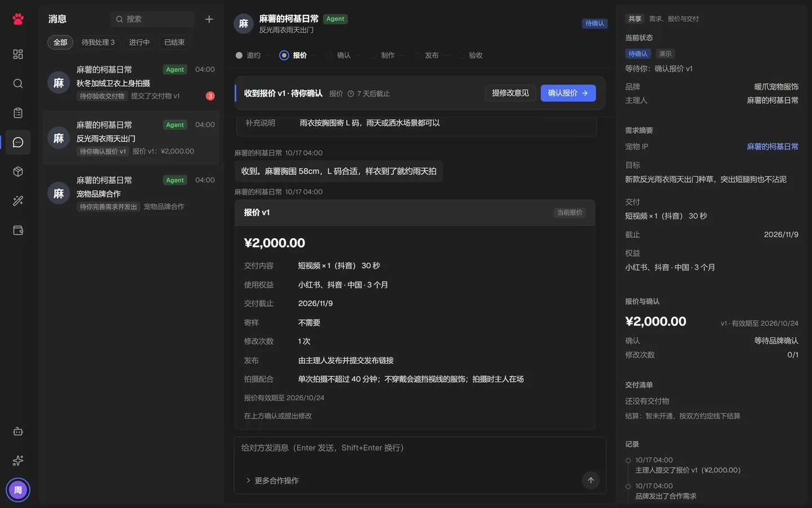Switch to the 进行中 filter tab

click(x=139, y=42)
